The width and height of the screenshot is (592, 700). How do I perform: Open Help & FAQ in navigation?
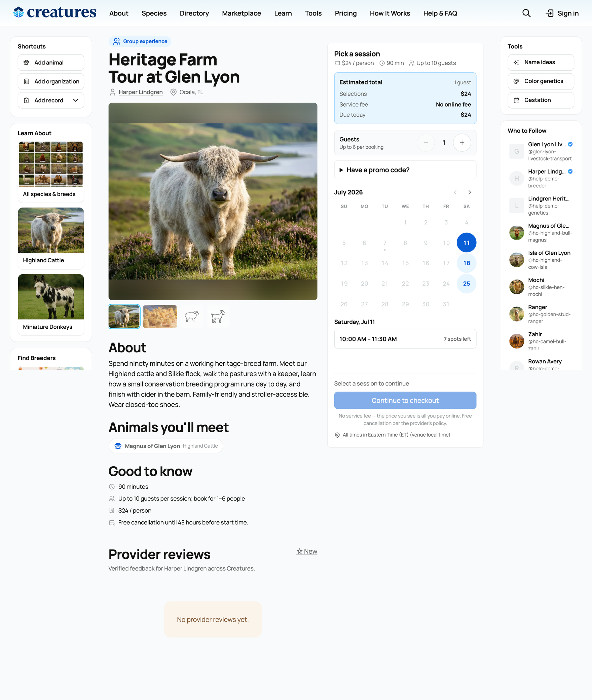pos(440,13)
